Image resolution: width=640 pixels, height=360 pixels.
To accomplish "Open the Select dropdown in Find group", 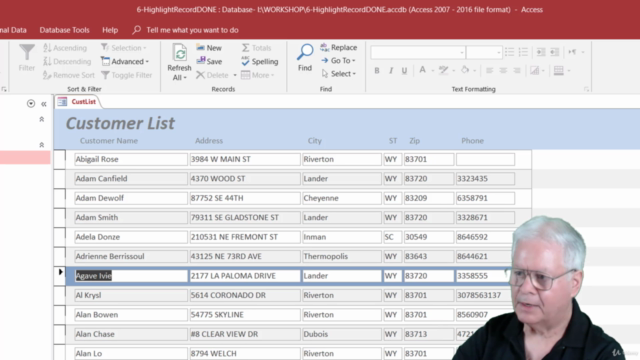I will pyautogui.click(x=339, y=73).
